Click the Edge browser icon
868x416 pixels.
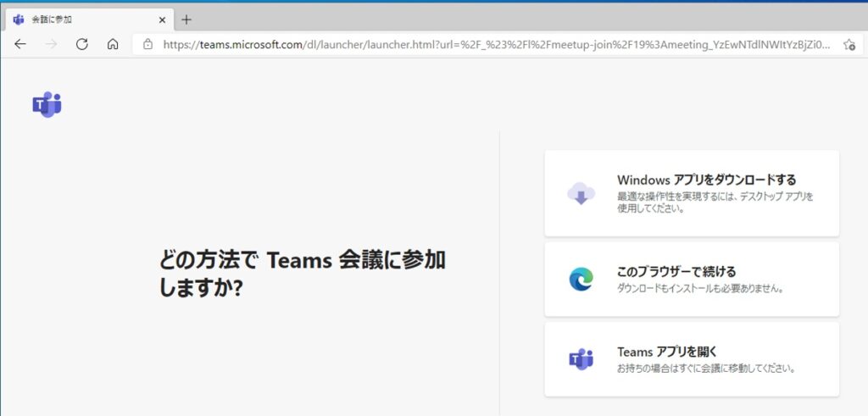[581, 279]
